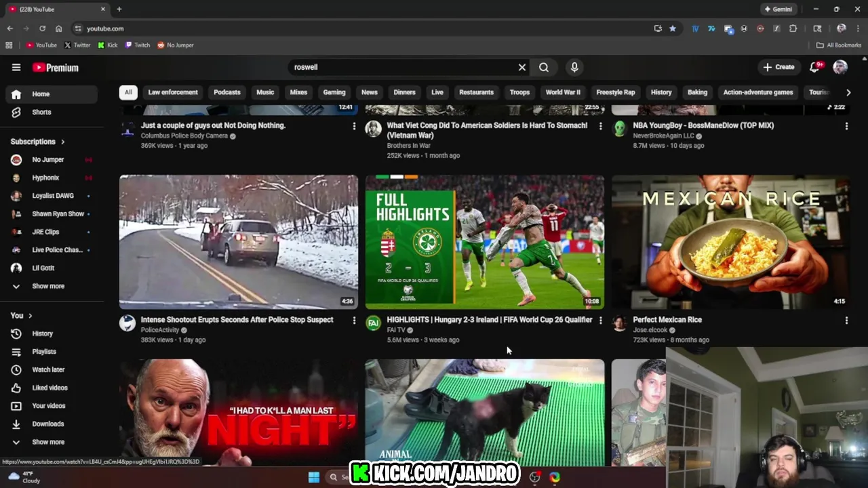Select the Action-adventure games chip
Viewport: 868px width, 488px height.
coord(758,92)
